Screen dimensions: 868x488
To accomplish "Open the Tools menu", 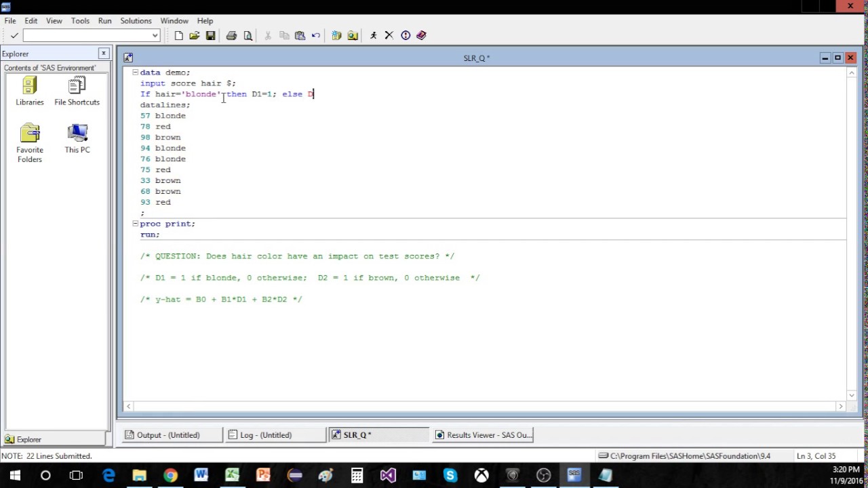I will click(x=80, y=21).
